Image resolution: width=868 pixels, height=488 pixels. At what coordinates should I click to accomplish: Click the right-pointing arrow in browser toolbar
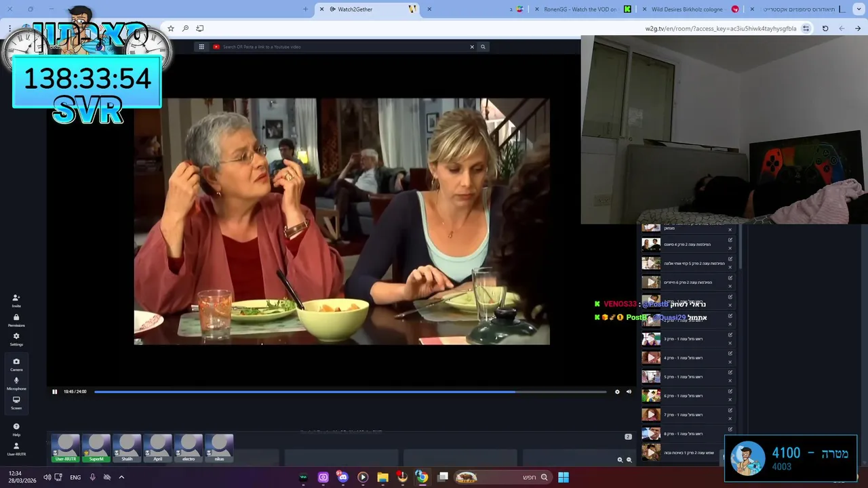coord(858,28)
